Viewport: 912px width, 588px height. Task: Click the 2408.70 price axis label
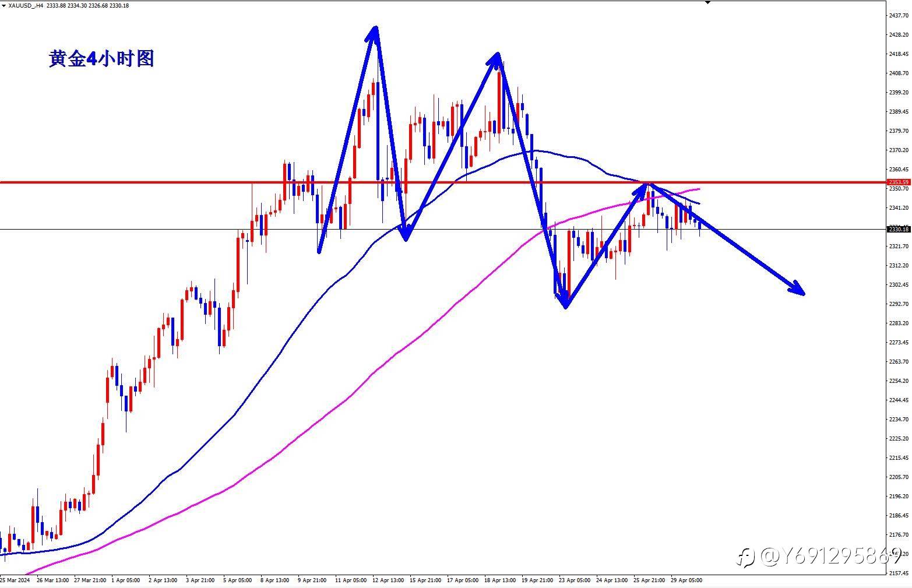(899, 73)
